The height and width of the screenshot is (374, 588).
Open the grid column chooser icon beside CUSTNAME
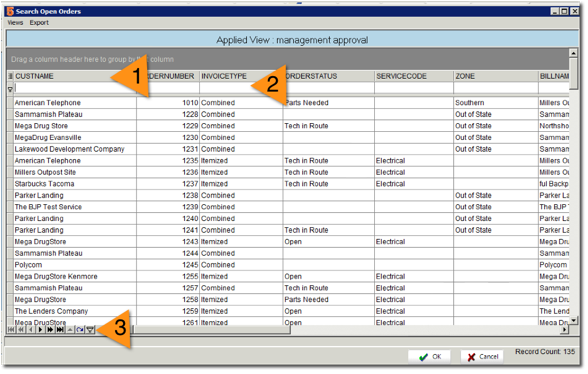[10, 76]
